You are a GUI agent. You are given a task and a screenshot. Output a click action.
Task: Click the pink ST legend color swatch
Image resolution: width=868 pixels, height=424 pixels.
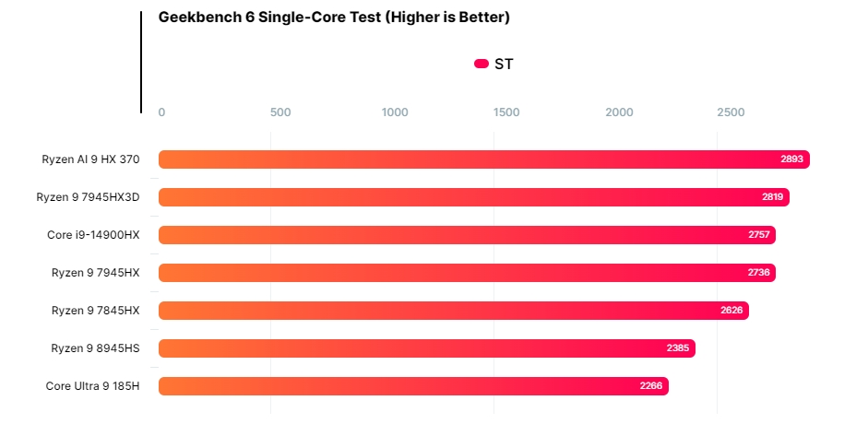(481, 64)
